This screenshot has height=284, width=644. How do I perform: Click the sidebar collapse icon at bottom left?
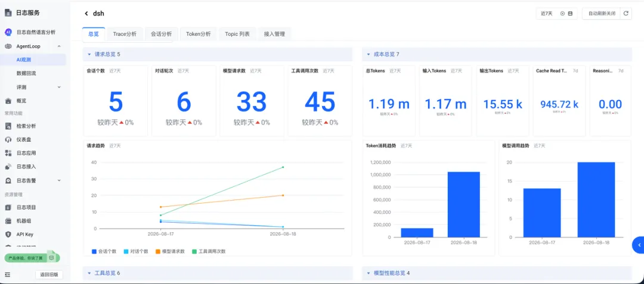pyautogui.click(x=7, y=274)
